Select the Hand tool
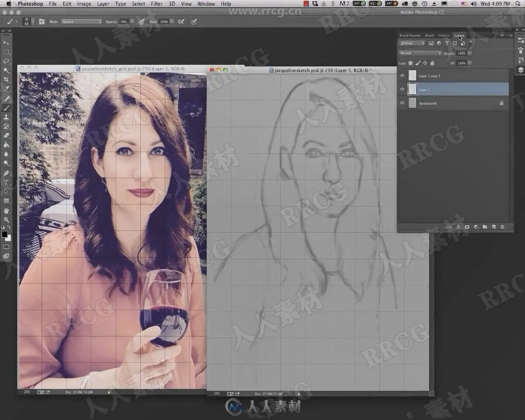Viewport: 525px width, 420px height. 6,211
